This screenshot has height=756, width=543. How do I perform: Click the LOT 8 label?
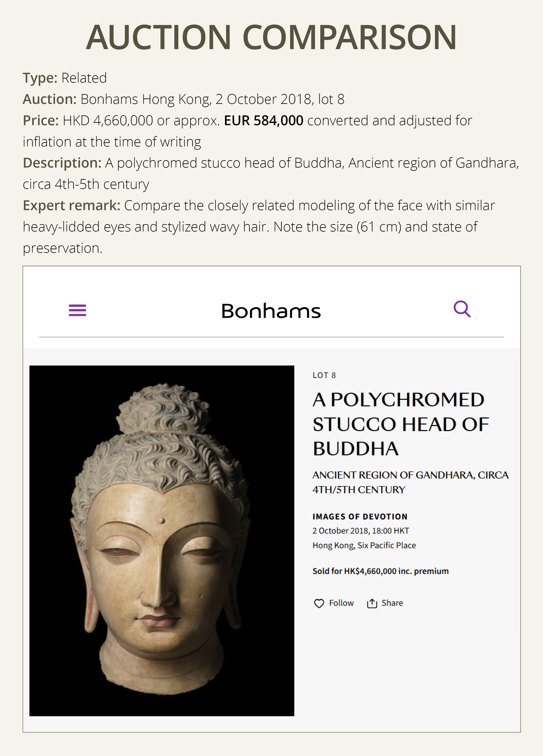pyautogui.click(x=324, y=375)
